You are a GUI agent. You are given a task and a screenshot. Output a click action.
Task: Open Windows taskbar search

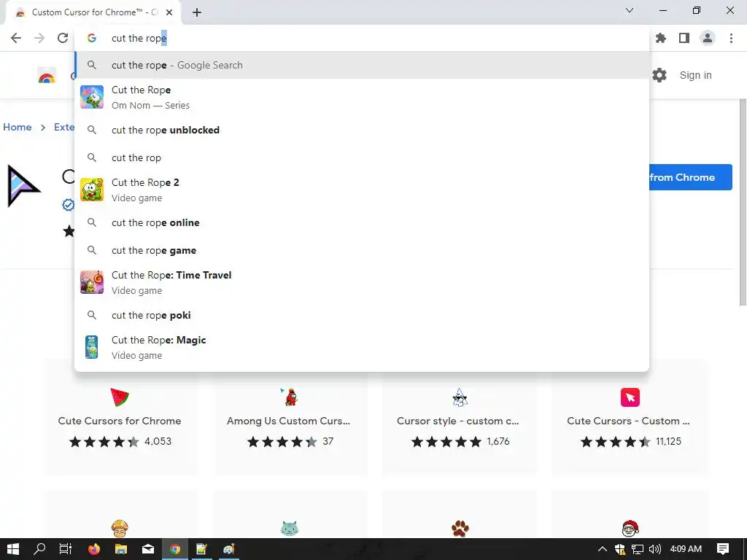(x=39, y=549)
